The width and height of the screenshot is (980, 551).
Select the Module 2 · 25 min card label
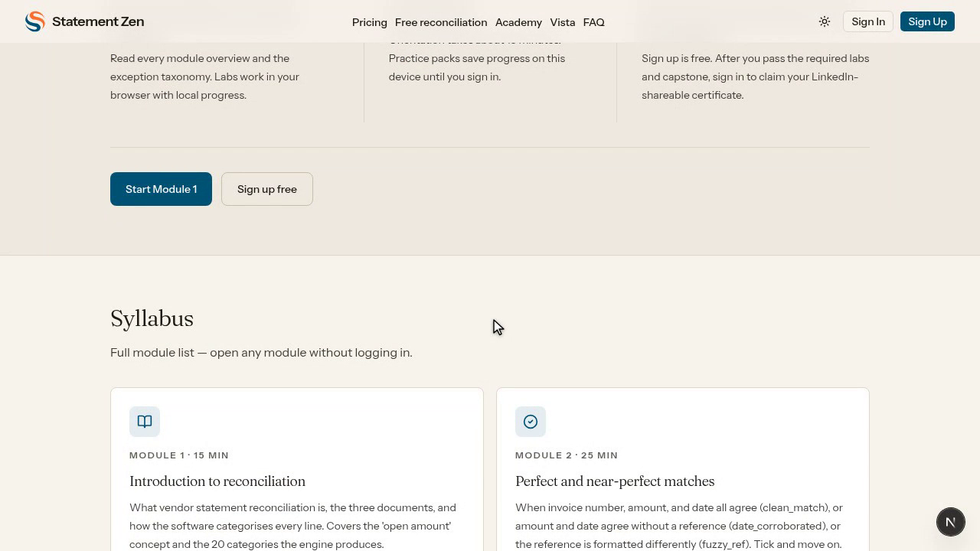point(567,455)
